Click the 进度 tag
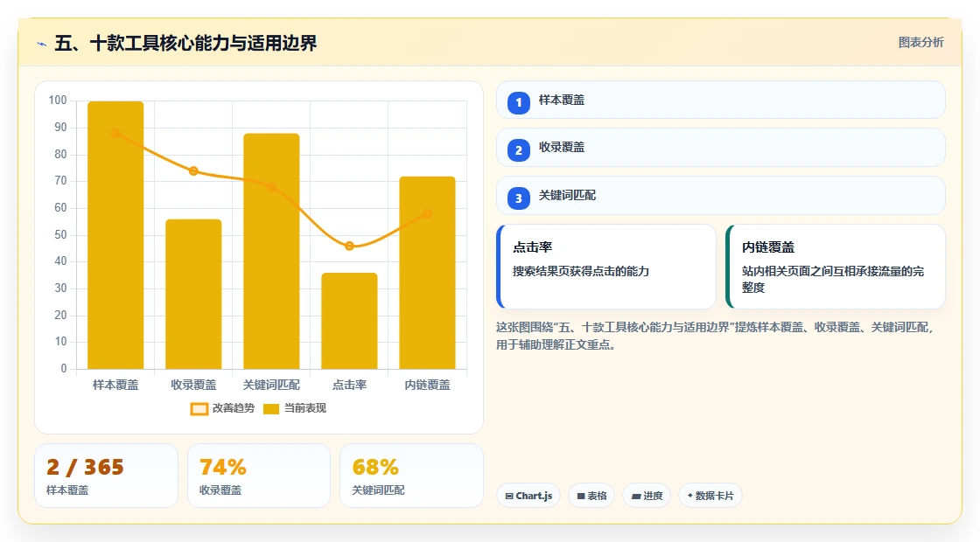Viewport: 980px width, 542px height. (647, 496)
